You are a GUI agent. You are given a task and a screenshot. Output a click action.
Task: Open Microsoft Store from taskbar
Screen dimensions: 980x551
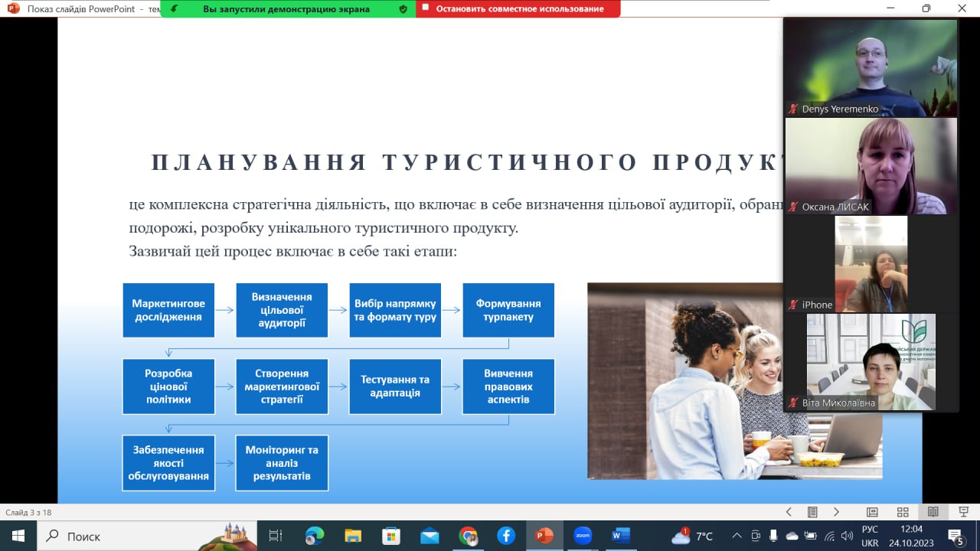[391, 536]
